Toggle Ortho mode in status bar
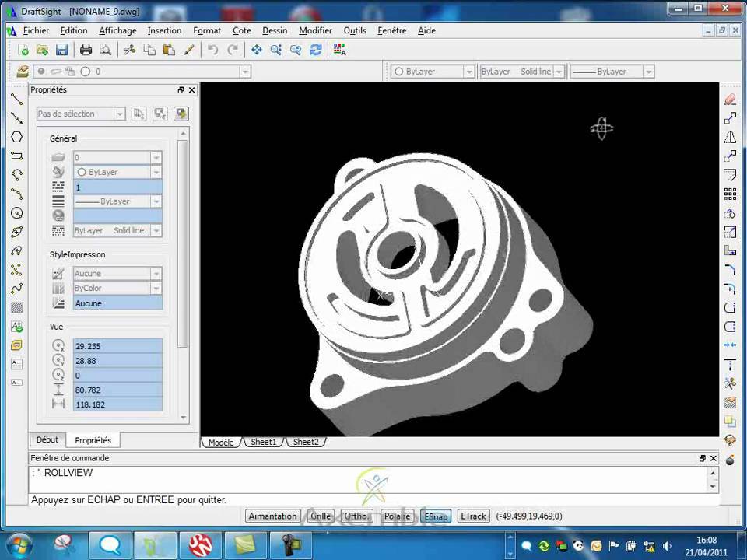 tap(356, 516)
